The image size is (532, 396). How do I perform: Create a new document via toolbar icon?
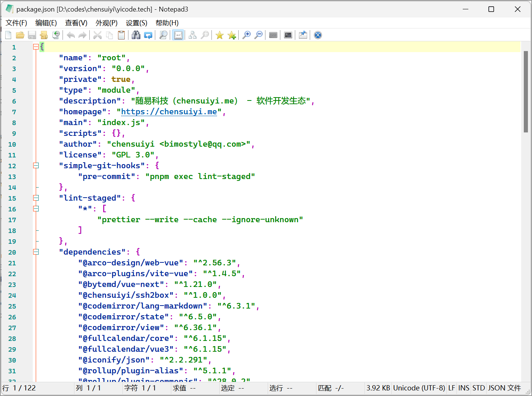point(9,35)
